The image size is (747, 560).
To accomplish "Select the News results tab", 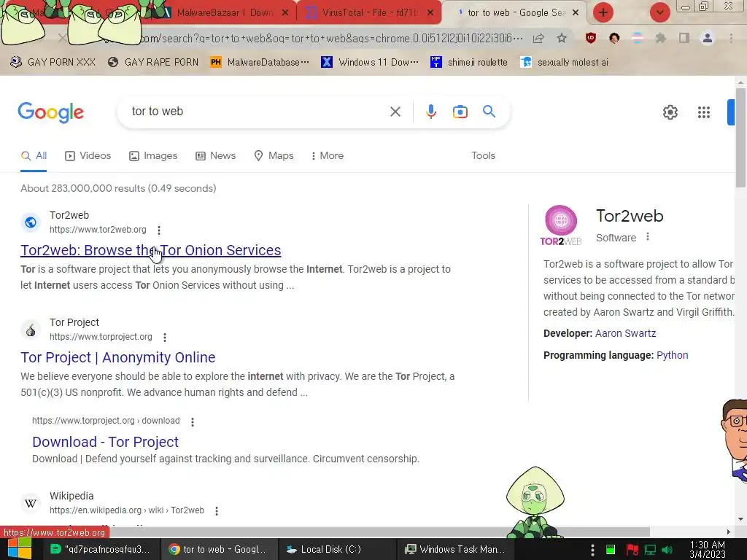I will click(x=215, y=156).
